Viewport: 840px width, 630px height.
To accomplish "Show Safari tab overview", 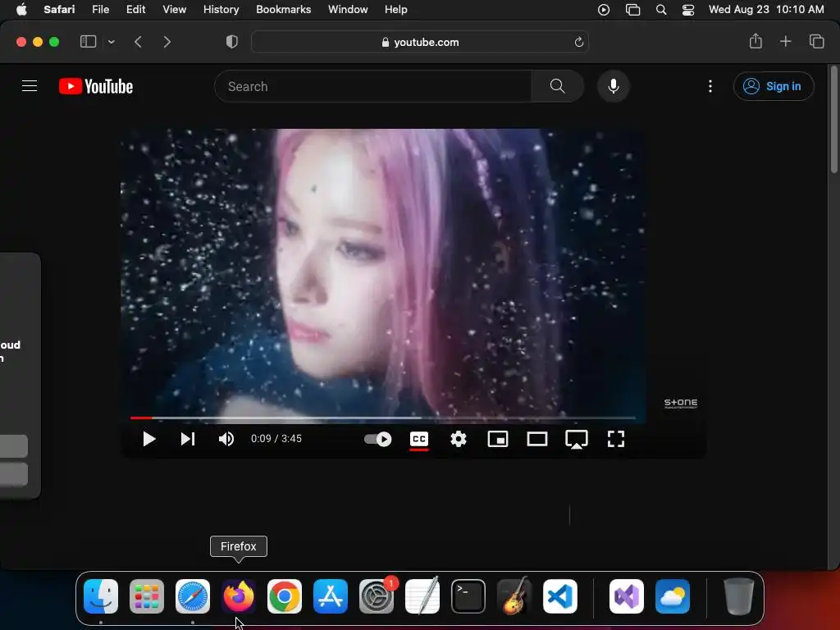I will pyautogui.click(x=816, y=41).
